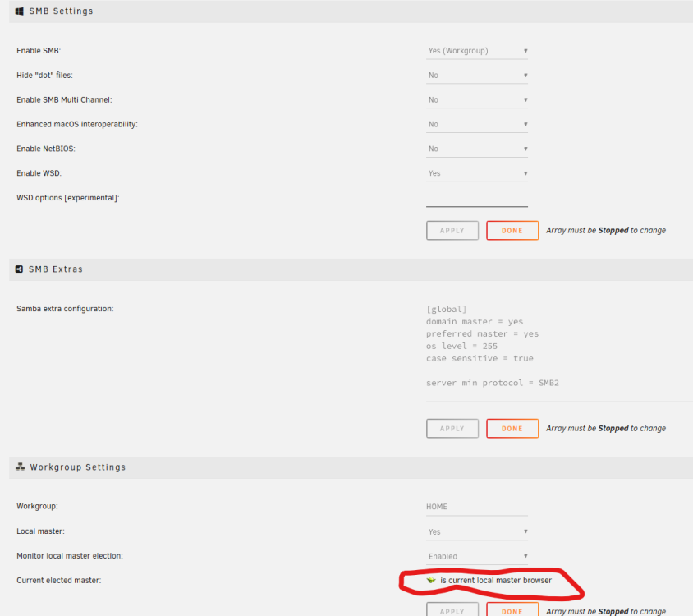Click the green icon next to current local master browser
Viewport: 693px width, 616px height.
431,580
